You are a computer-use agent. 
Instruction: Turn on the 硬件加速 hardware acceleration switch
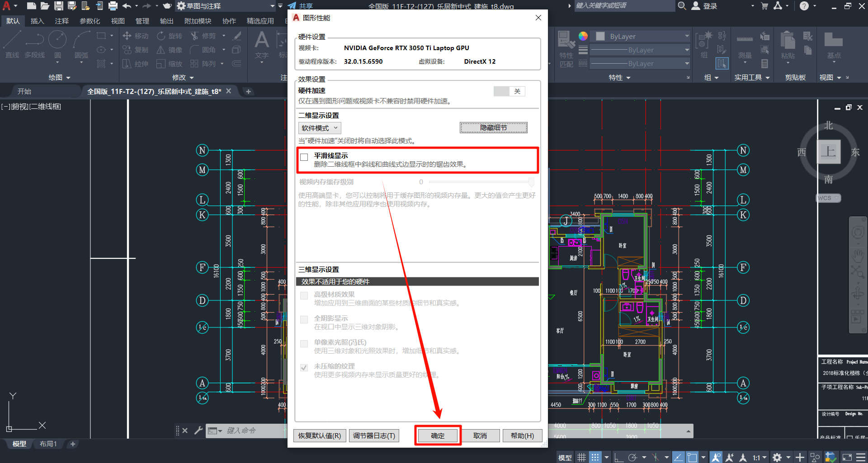point(509,91)
